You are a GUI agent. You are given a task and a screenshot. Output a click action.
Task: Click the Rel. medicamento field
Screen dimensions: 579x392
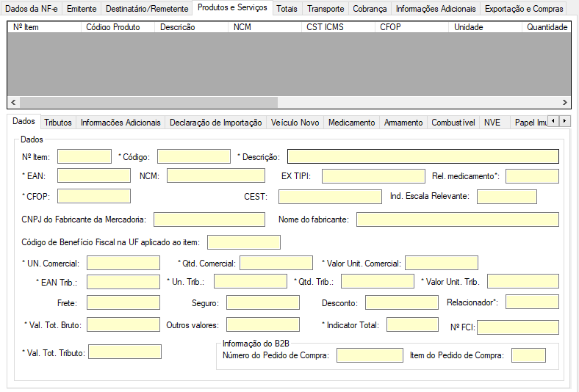(532, 176)
